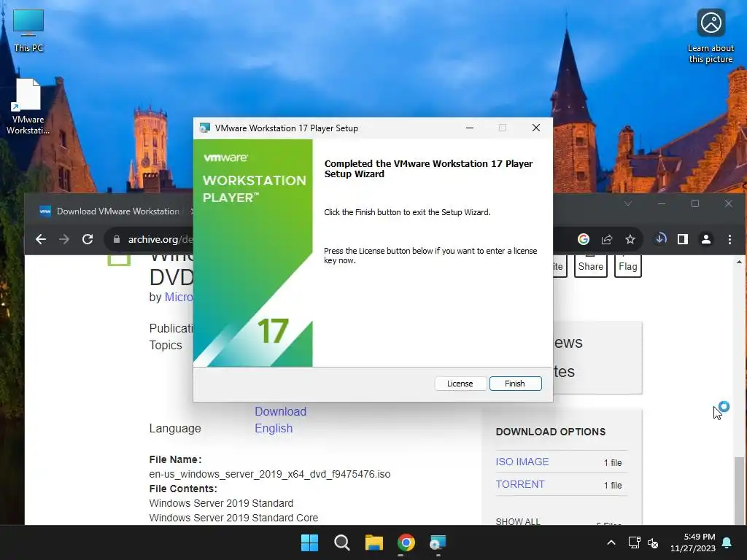Image resolution: width=747 pixels, height=560 pixels.
Task: Open File Explorer from taskbar
Action: pos(374,542)
